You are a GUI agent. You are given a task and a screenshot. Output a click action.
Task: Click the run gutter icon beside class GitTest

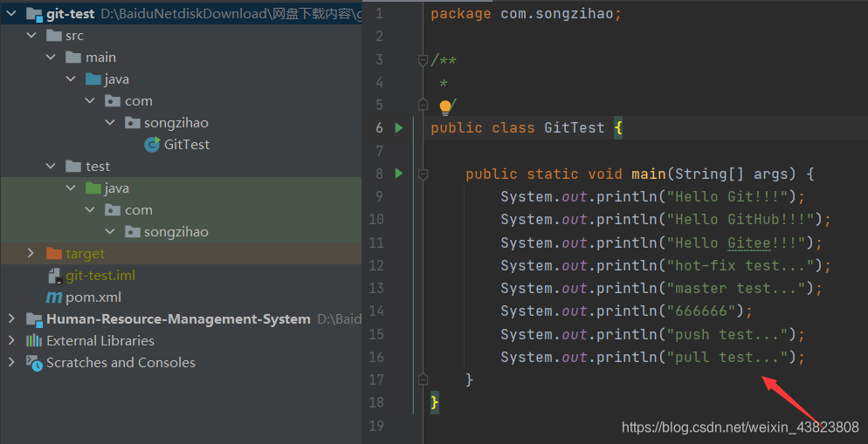point(399,128)
